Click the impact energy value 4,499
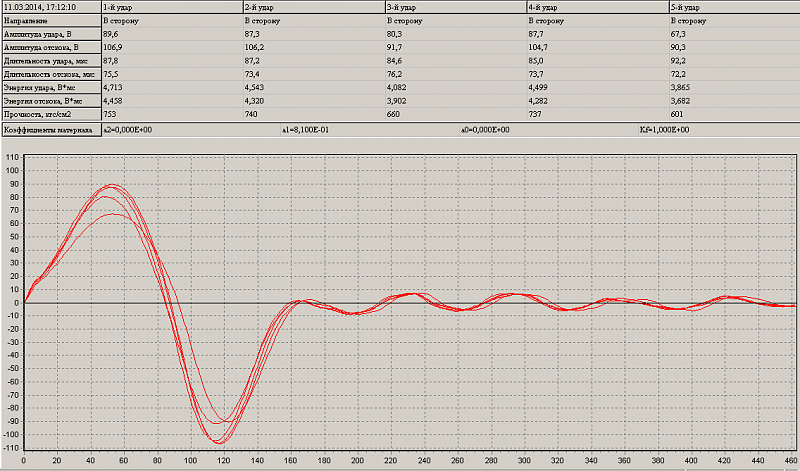The width and height of the screenshot is (800, 471). (539, 88)
